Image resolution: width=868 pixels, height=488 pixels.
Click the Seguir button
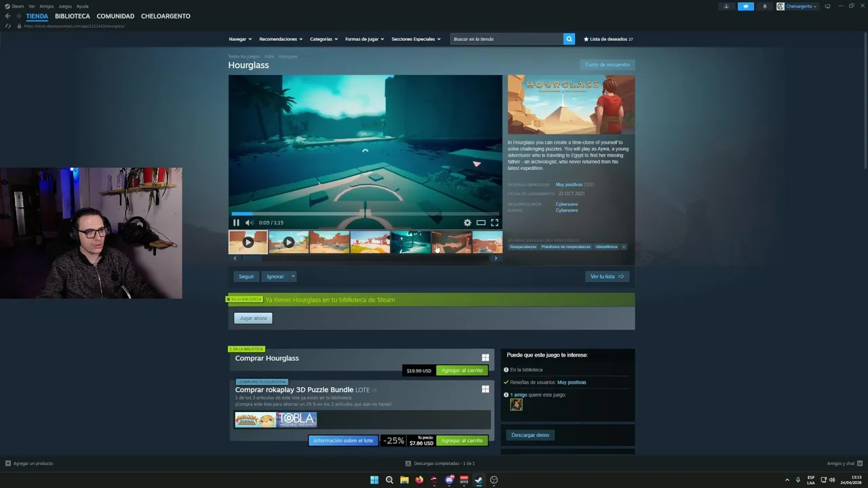click(x=246, y=277)
